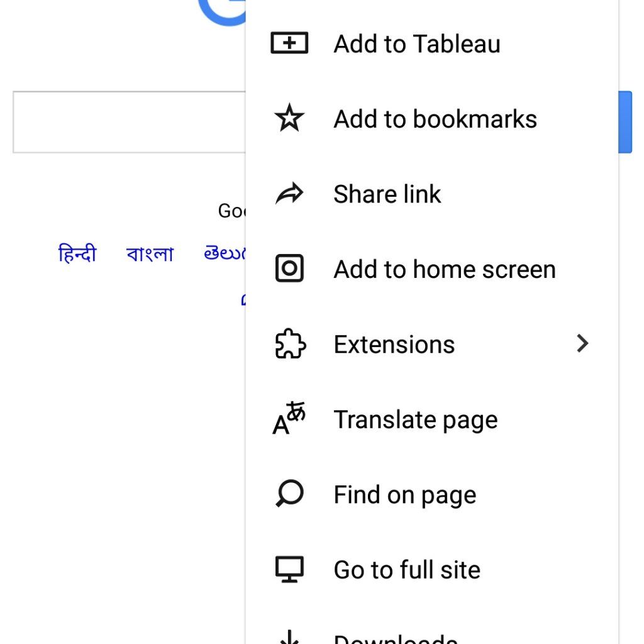Click the puzzle piece extensions icon
The image size is (644, 644).
point(290,343)
